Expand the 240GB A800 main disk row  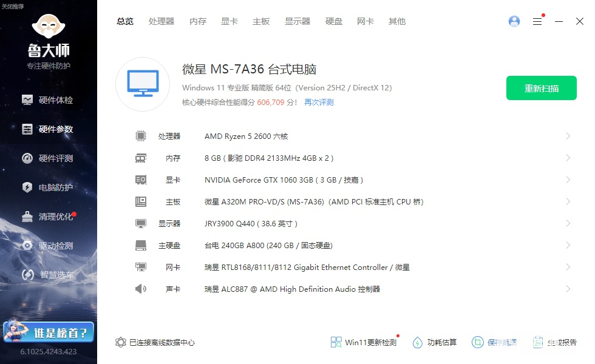tap(568, 245)
